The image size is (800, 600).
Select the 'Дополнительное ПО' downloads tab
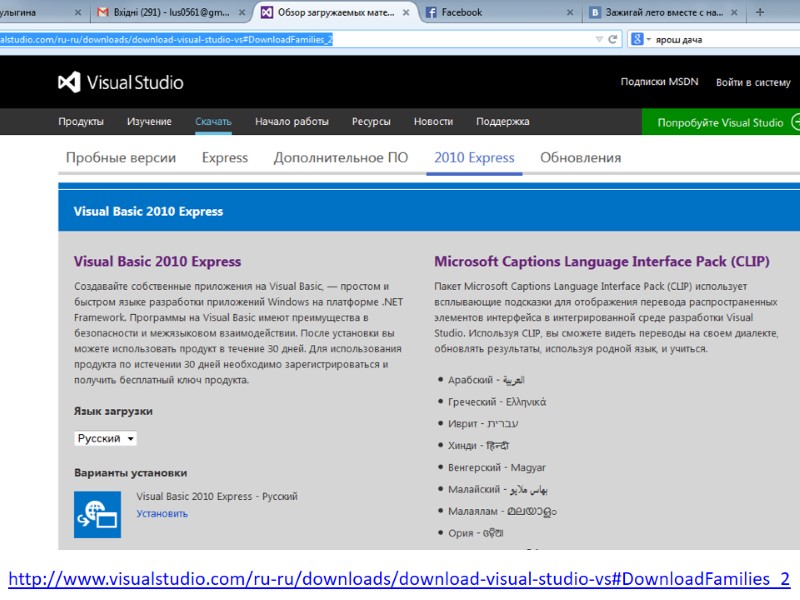tap(341, 158)
